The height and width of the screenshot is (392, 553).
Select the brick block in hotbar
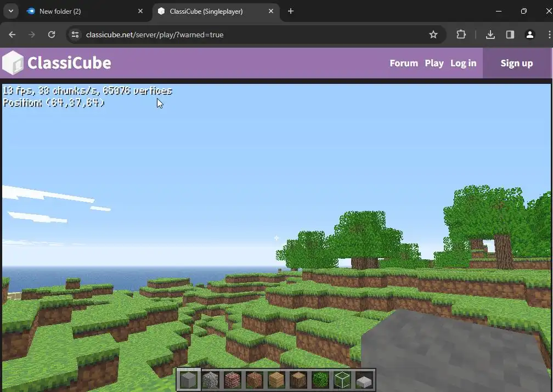click(233, 380)
